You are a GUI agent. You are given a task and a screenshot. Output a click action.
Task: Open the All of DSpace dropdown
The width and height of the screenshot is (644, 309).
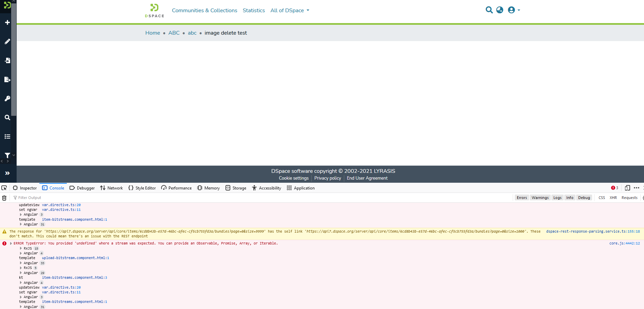(290, 11)
